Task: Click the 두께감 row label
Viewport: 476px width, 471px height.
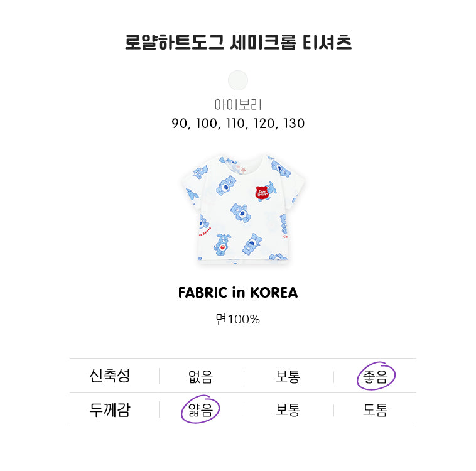Action: [110, 410]
